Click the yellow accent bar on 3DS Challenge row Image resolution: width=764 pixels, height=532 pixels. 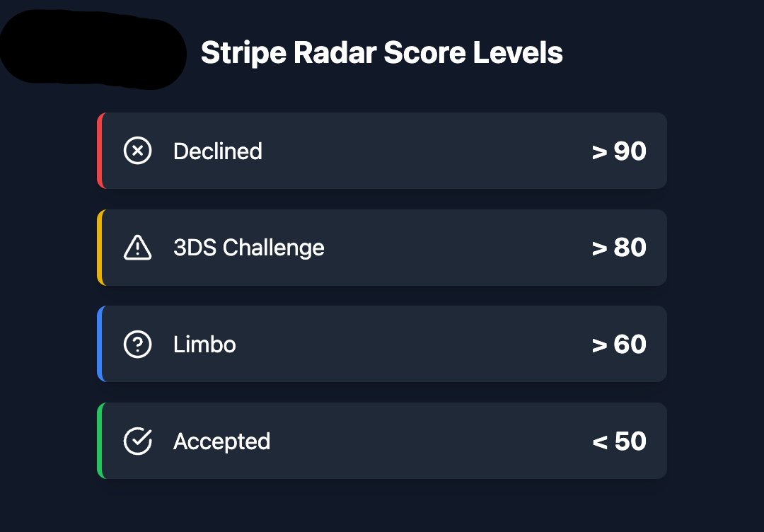pyautogui.click(x=100, y=248)
